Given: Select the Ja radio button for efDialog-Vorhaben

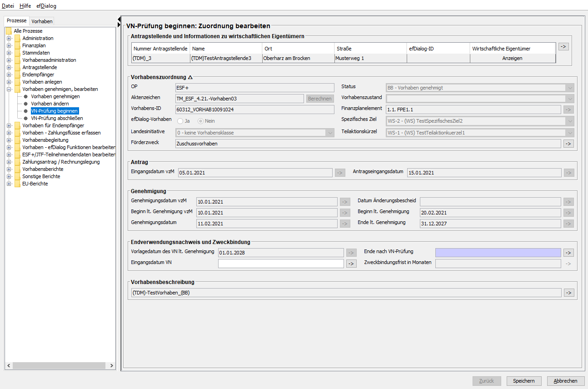Looking at the screenshot, I should point(180,121).
